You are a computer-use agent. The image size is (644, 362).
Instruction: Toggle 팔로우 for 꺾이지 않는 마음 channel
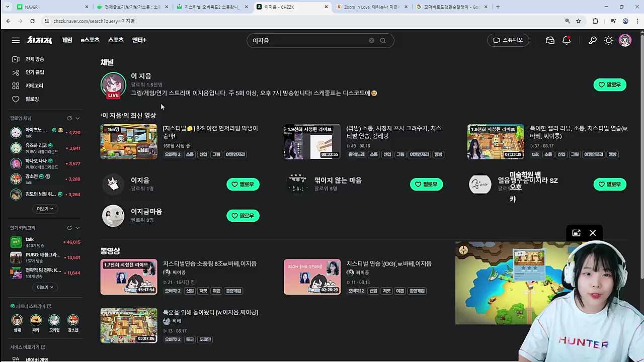[426, 185]
